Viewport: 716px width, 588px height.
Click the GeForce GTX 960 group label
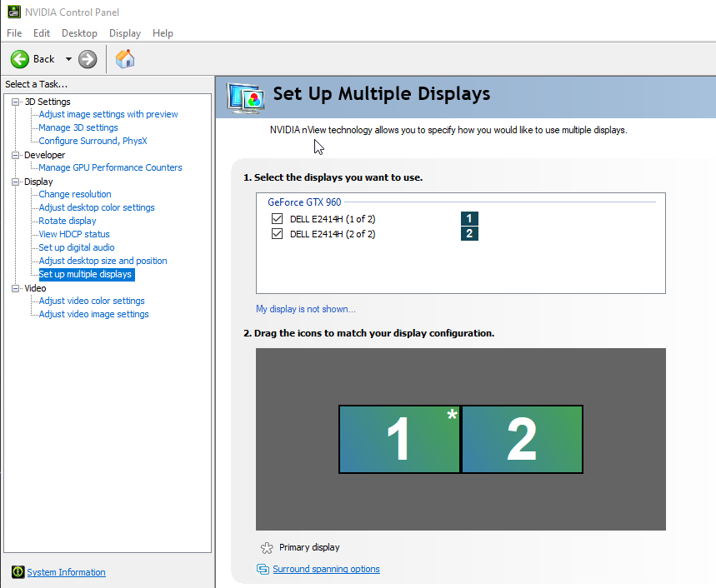click(304, 202)
